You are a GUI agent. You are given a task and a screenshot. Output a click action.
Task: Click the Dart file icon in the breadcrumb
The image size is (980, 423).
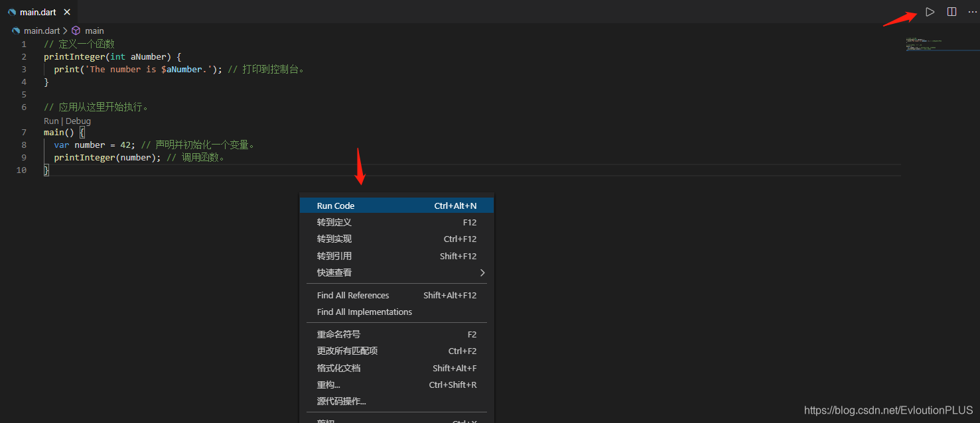[15, 30]
